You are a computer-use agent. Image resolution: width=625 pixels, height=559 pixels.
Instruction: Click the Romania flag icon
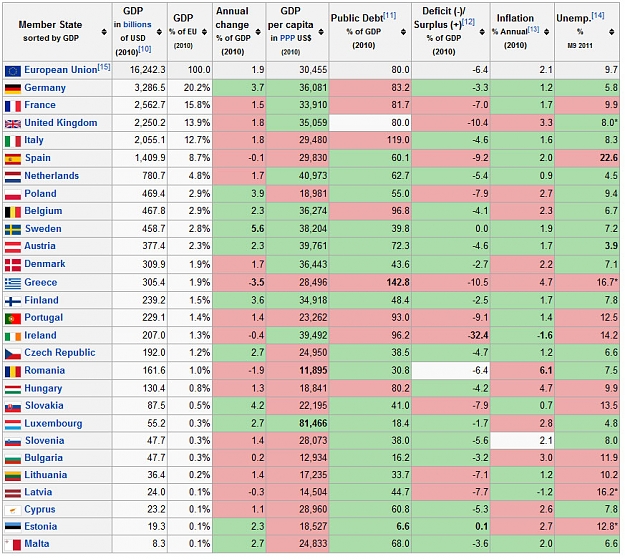tap(13, 372)
